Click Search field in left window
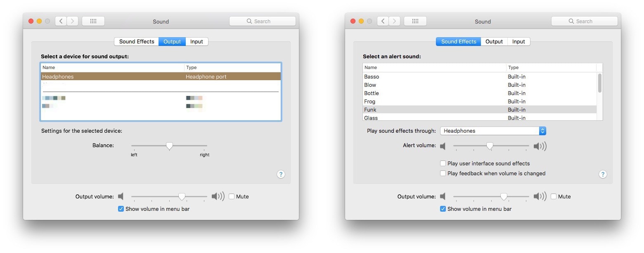 (263, 21)
